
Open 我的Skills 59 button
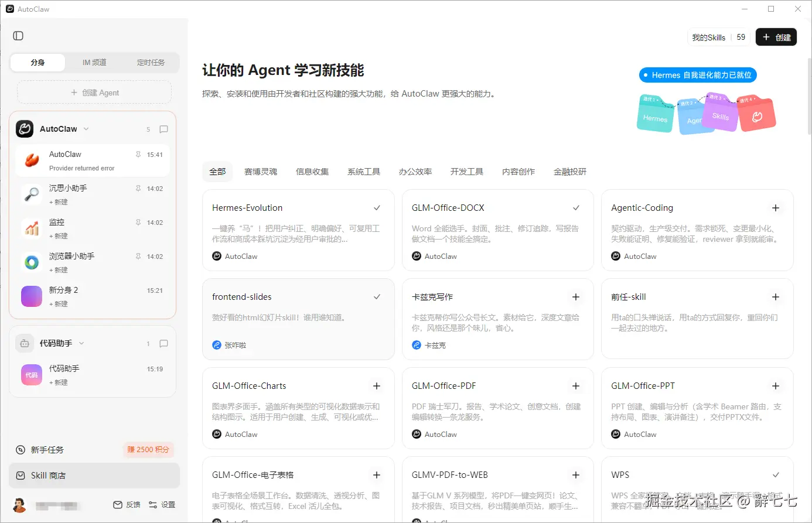pos(719,37)
